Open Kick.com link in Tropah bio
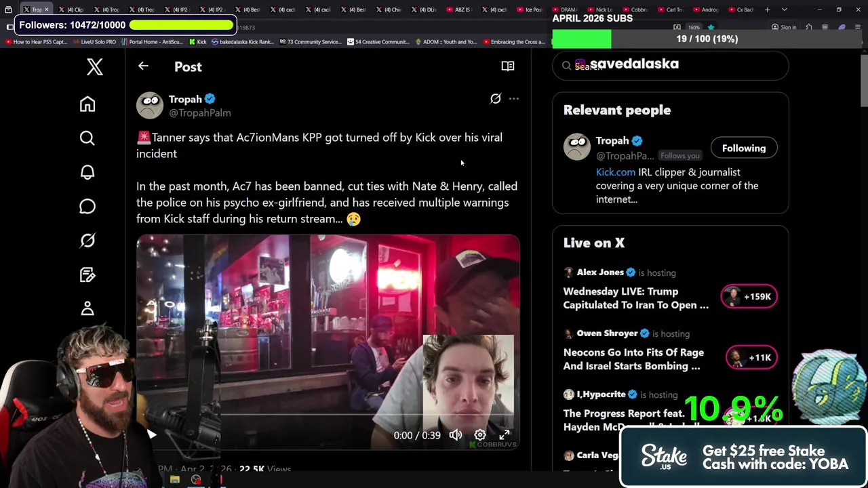Screen dimensions: 868x488 tap(616, 172)
